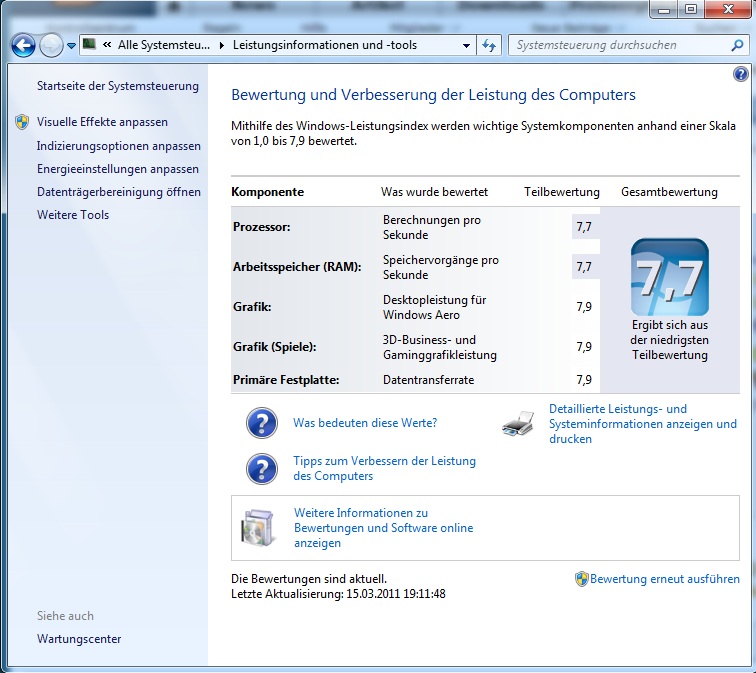Click question icon beside Was bedeuten diese Werte

point(262,423)
